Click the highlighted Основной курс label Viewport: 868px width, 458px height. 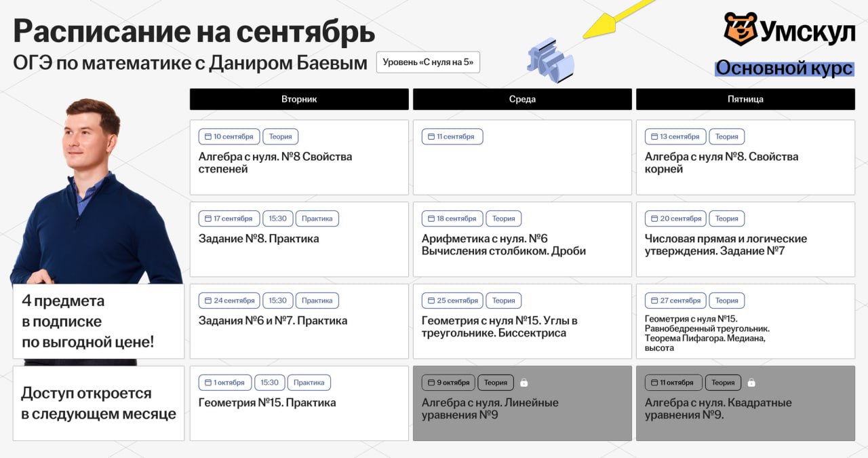[784, 69]
